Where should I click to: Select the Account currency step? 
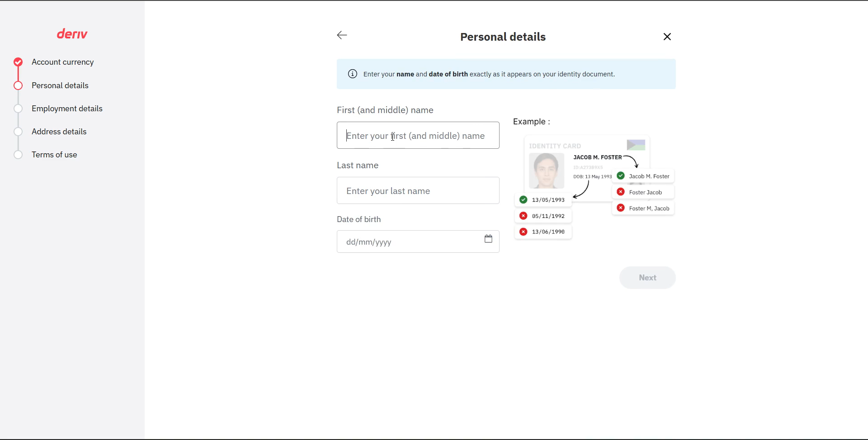coord(63,62)
